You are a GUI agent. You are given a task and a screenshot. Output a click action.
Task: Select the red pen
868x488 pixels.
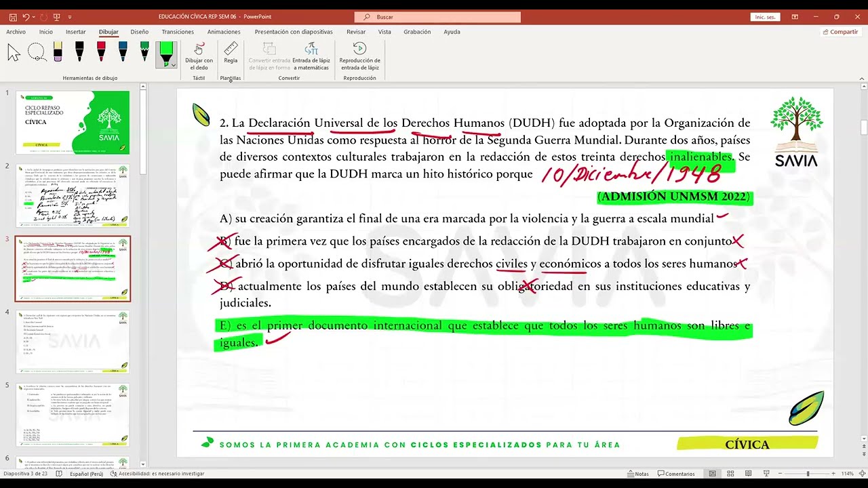pyautogui.click(x=101, y=53)
